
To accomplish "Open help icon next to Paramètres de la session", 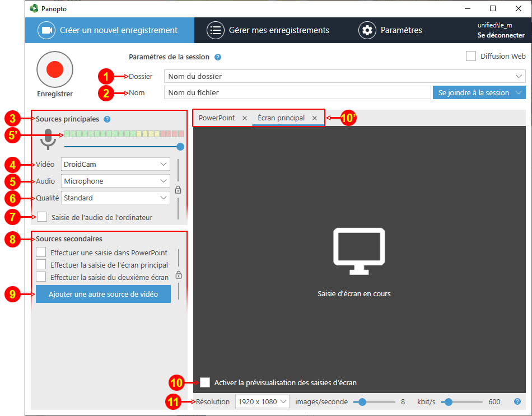I will pyautogui.click(x=218, y=57).
